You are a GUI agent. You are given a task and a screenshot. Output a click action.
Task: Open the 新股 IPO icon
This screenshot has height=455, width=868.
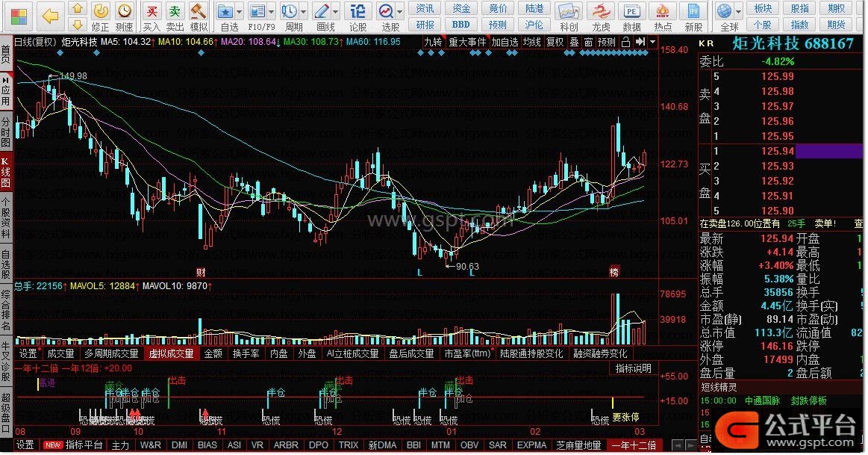[x=693, y=11]
